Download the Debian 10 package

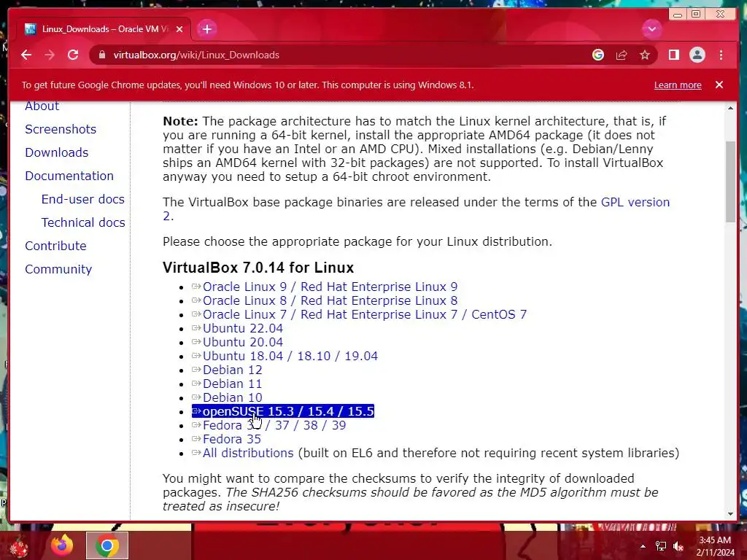coord(233,397)
